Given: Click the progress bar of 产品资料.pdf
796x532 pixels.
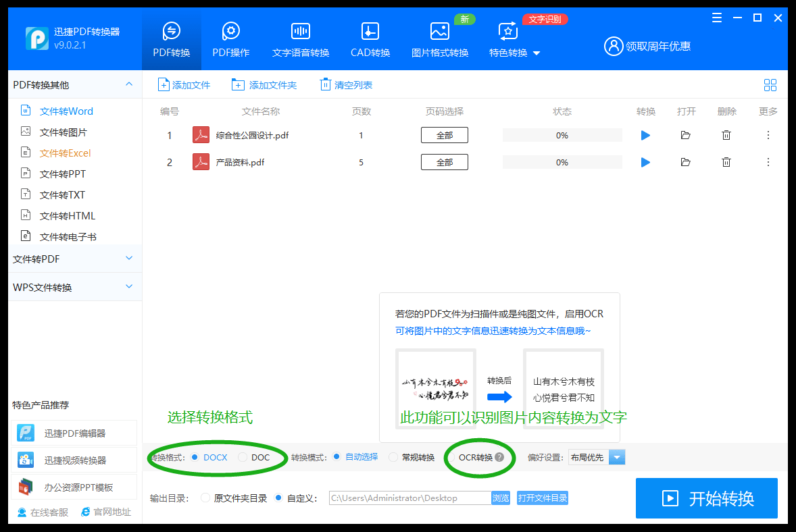Looking at the screenshot, I should click(562, 162).
